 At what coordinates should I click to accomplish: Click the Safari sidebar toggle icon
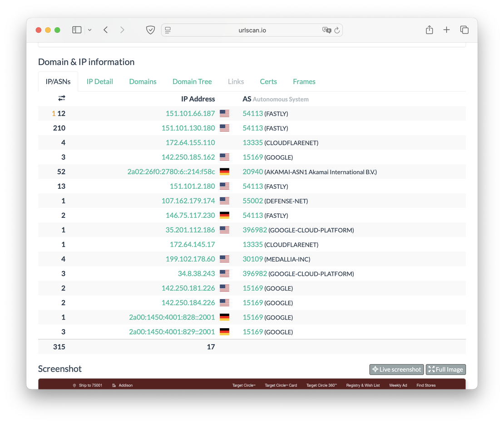coord(77,30)
